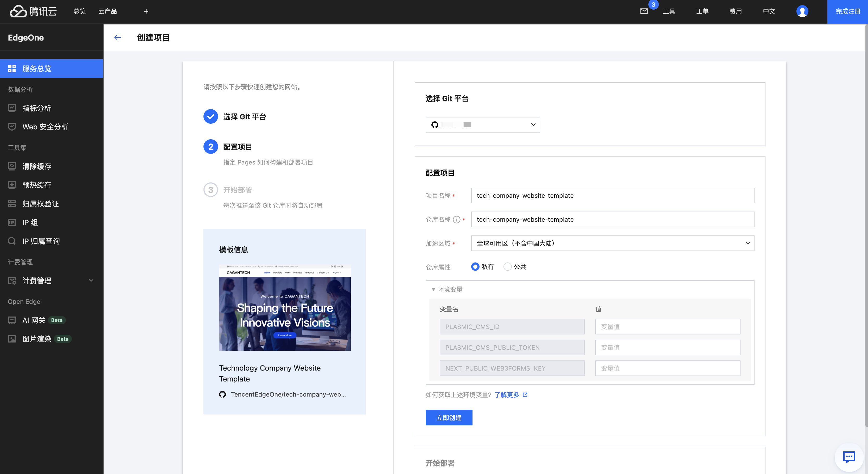The height and width of the screenshot is (474, 868).
Task: Open the Git account dropdown
Action: tap(482, 124)
